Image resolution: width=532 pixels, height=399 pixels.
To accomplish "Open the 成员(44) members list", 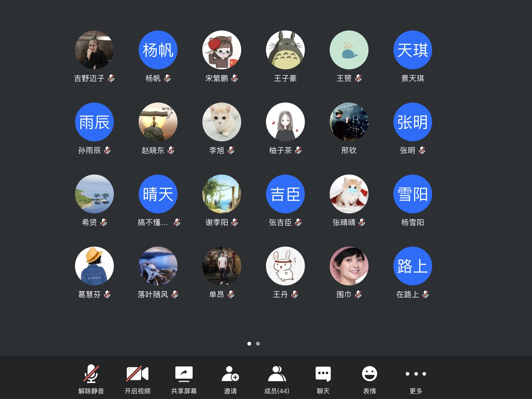I will [277, 374].
